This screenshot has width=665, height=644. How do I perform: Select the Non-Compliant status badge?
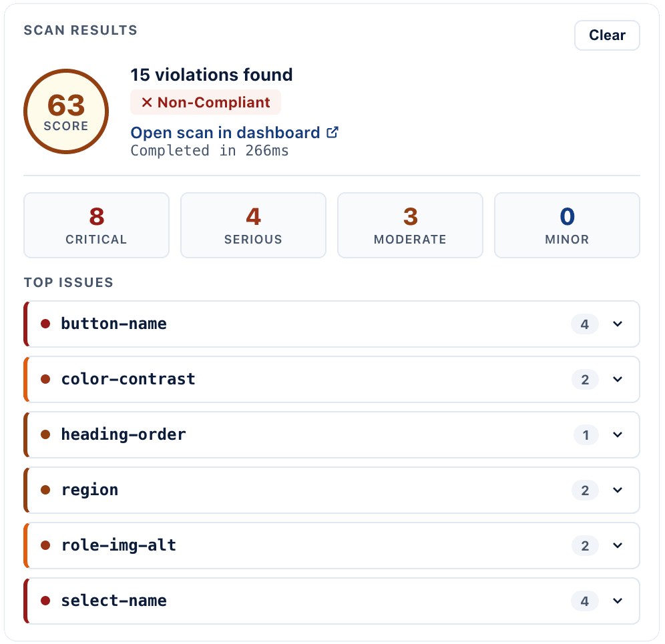click(x=206, y=102)
